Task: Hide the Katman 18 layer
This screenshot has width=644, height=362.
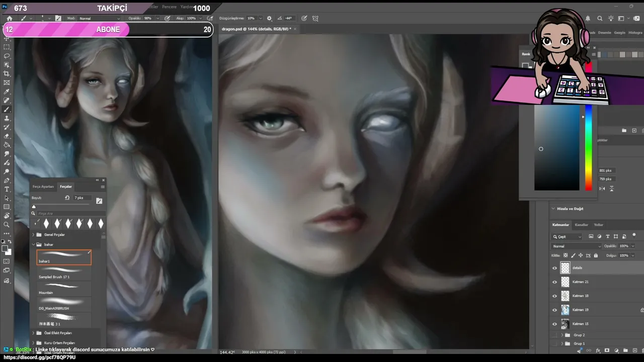Action: click(555, 296)
